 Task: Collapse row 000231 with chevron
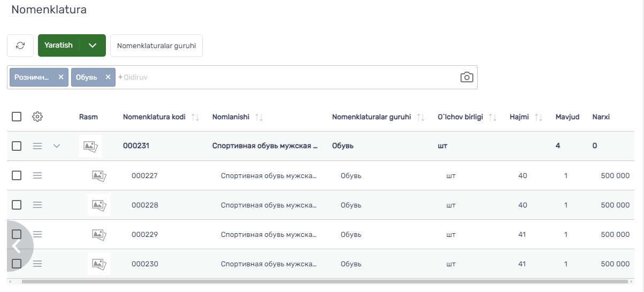57,145
